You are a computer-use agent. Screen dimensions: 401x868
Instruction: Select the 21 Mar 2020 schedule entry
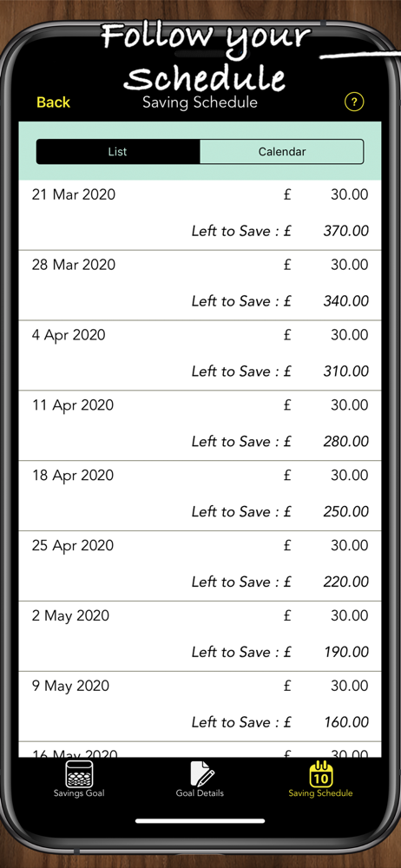(200, 214)
